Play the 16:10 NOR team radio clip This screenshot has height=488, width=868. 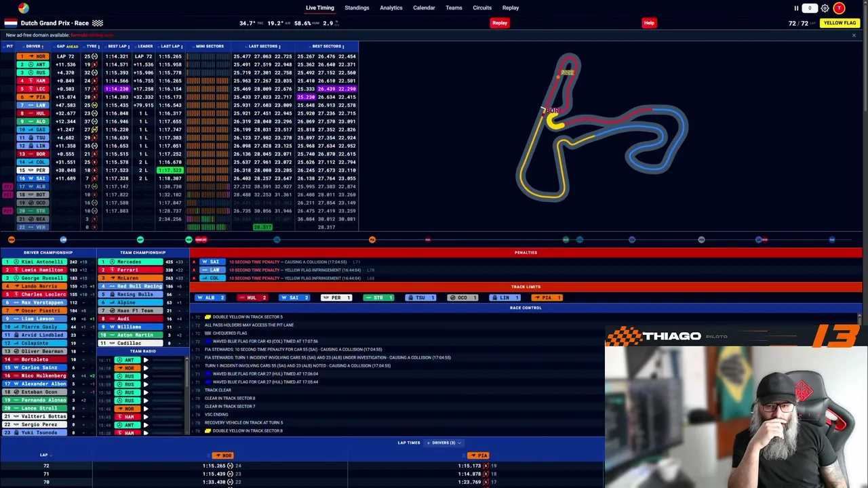[x=146, y=368]
